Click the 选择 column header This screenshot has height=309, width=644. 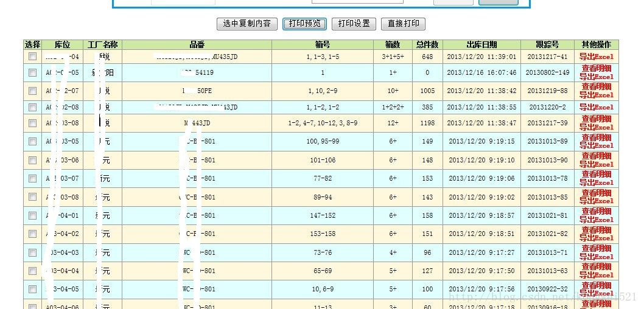click(32, 45)
